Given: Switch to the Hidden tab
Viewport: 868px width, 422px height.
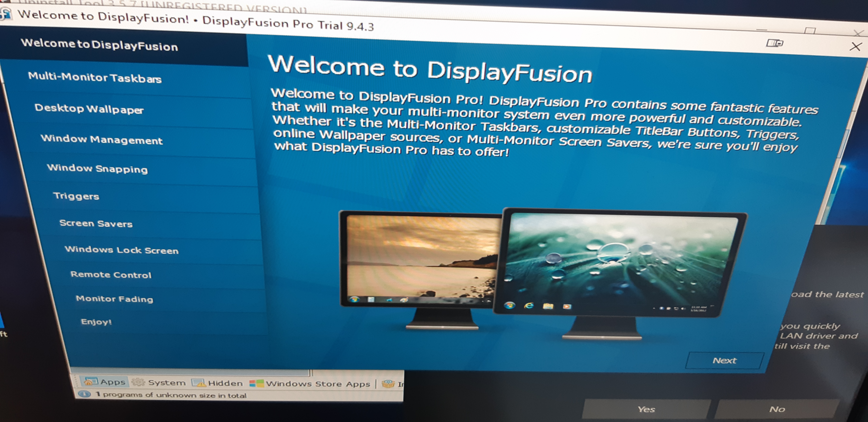Looking at the screenshot, I should point(217,383).
